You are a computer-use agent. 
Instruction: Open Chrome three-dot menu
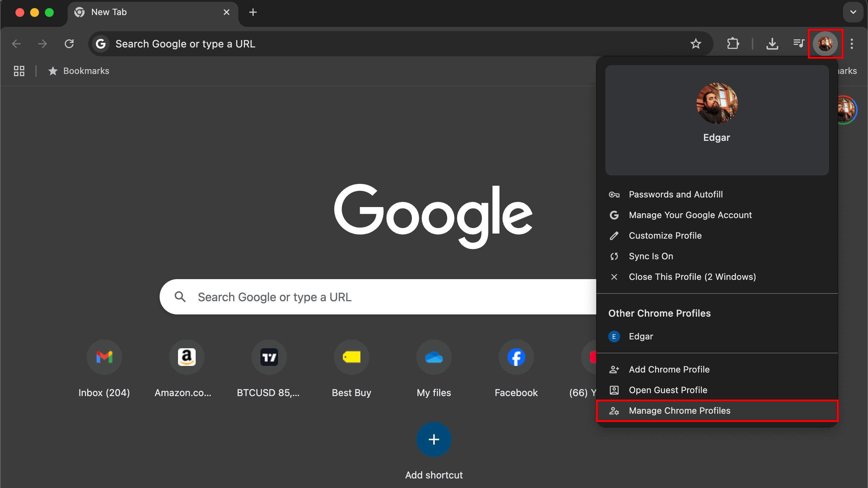(x=852, y=44)
